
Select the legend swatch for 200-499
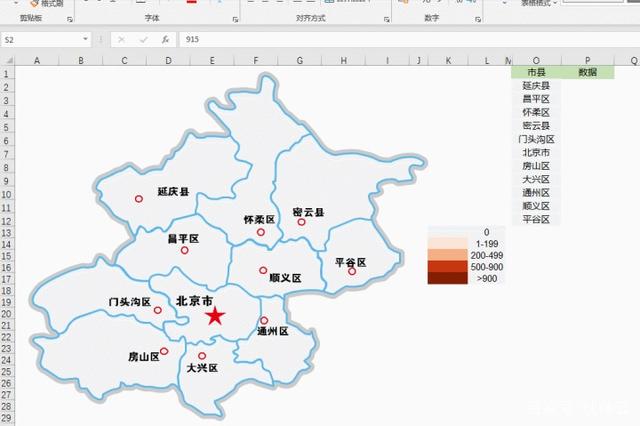[x=447, y=255]
